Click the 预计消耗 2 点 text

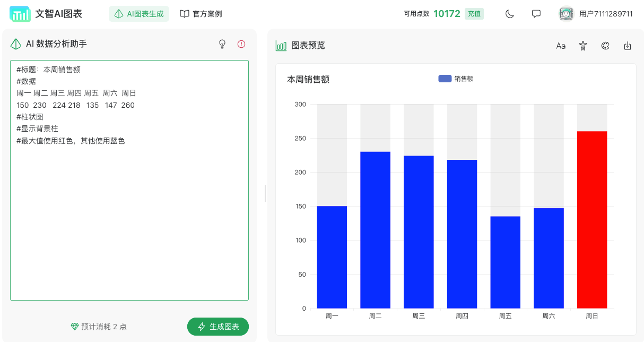coord(104,327)
